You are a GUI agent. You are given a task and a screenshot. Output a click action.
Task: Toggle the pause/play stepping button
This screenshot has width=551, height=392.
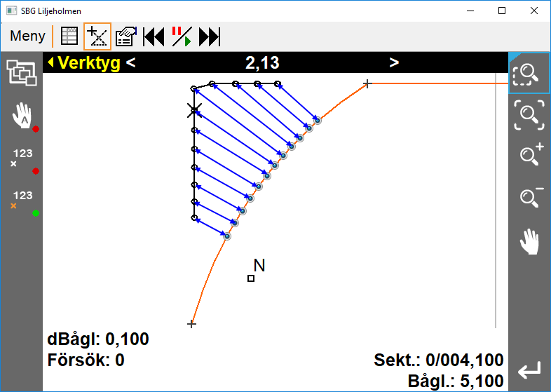182,36
